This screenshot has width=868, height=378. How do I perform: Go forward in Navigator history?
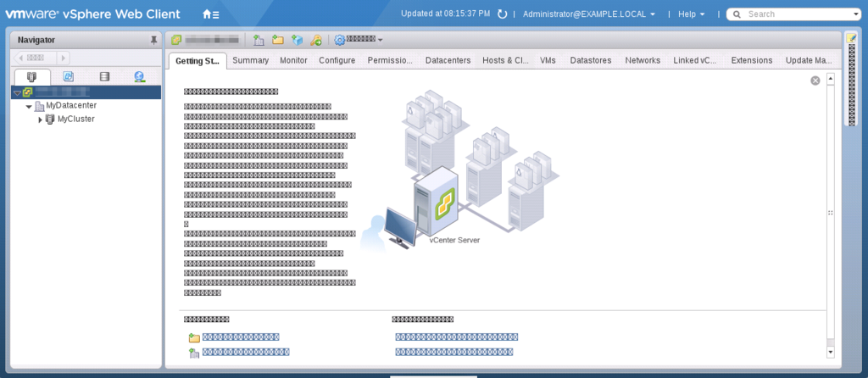click(x=63, y=58)
